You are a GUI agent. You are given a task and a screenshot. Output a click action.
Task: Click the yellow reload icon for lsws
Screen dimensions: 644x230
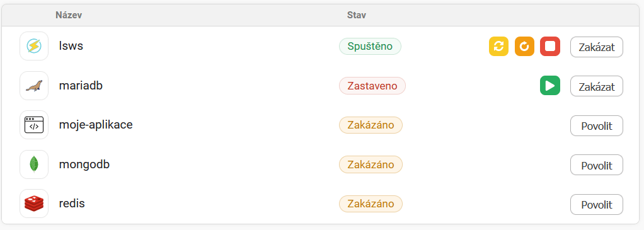[498, 46]
